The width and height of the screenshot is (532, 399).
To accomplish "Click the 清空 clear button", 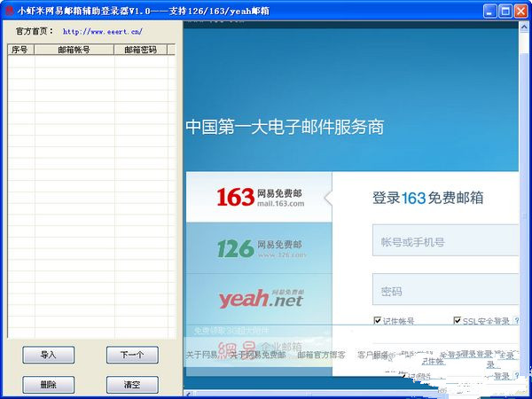I will pos(132,385).
